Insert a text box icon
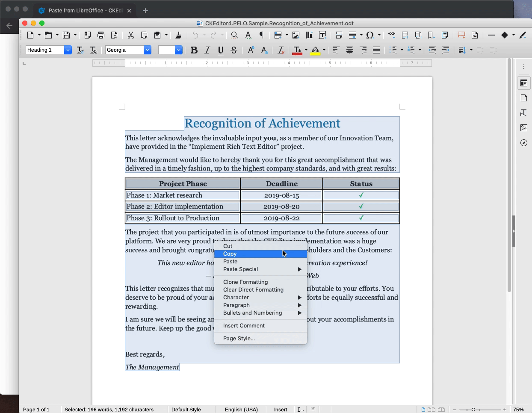Image resolution: width=532 pixels, height=413 pixels. (x=322, y=35)
